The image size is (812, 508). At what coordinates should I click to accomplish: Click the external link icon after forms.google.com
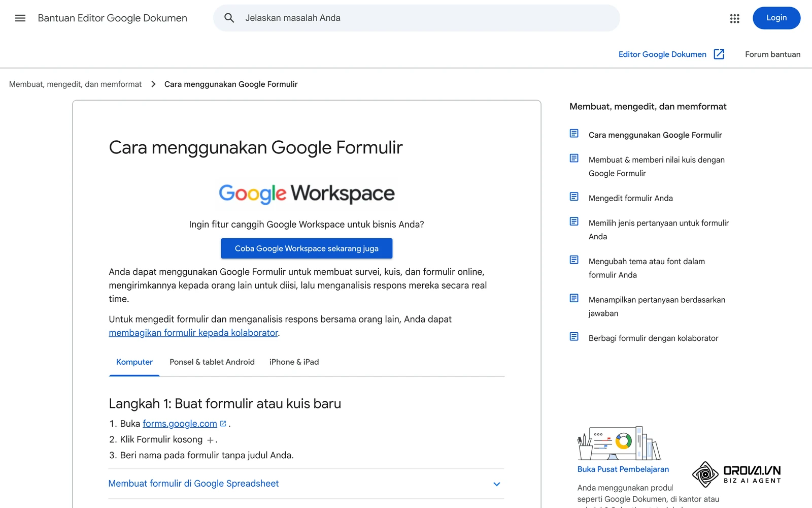coord(223,424)
